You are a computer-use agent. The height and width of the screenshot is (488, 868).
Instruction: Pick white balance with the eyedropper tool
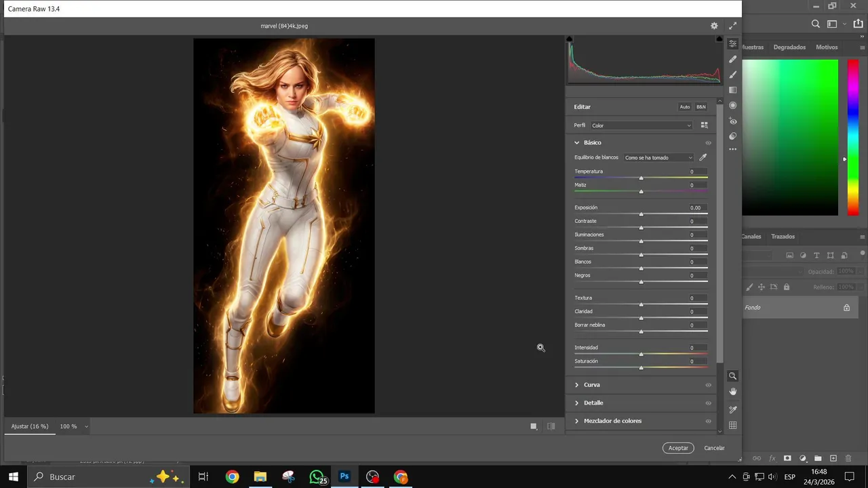(703, 157)
